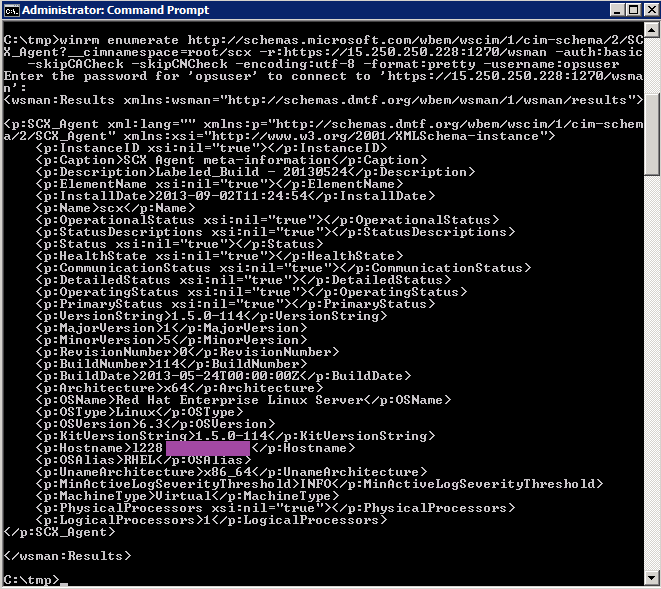Viewport: 661px width, 589px height.
Task: Click the CommunicationStatus nil line
Action: pos(283,268)
